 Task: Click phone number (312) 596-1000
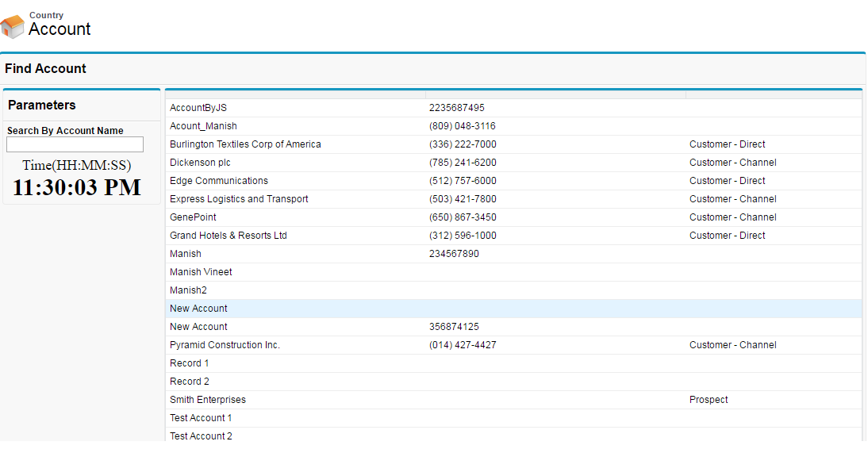[x=463, y=236]
